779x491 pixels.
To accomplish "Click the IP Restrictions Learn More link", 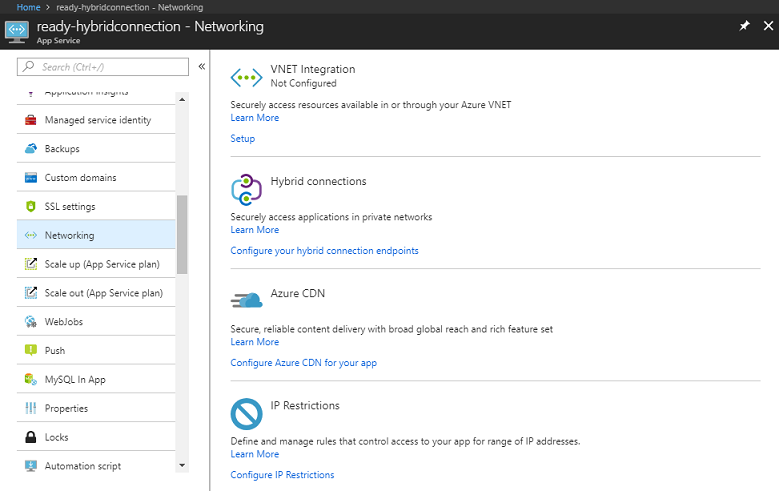I will [254, 454].
